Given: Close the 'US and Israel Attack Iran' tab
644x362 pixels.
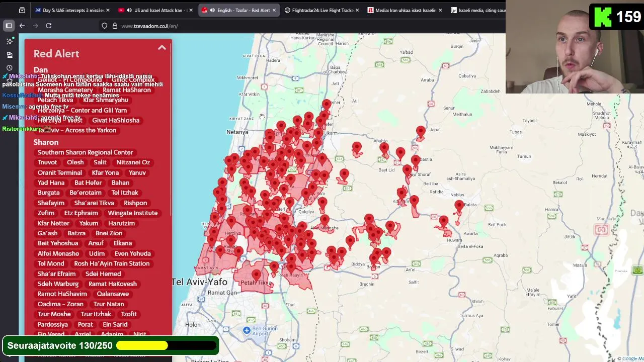Looking at the screenshot, I should click(191, 10).
